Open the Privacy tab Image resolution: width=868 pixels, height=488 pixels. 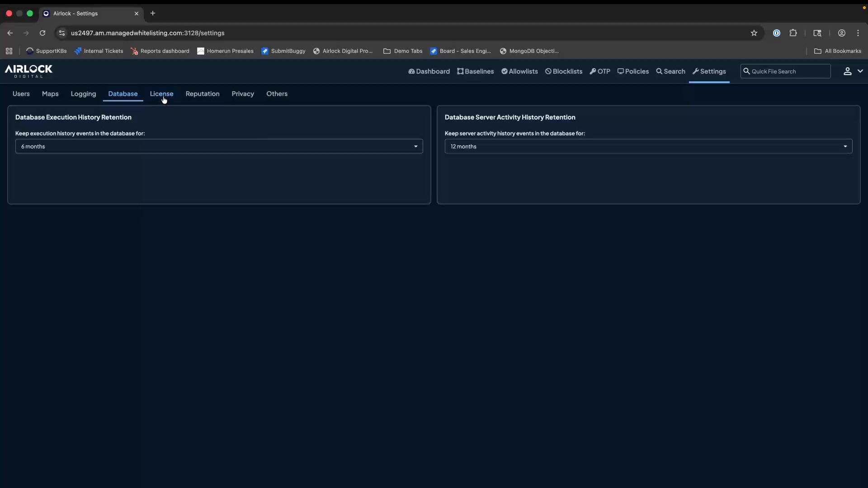click(x=242, y=94)
